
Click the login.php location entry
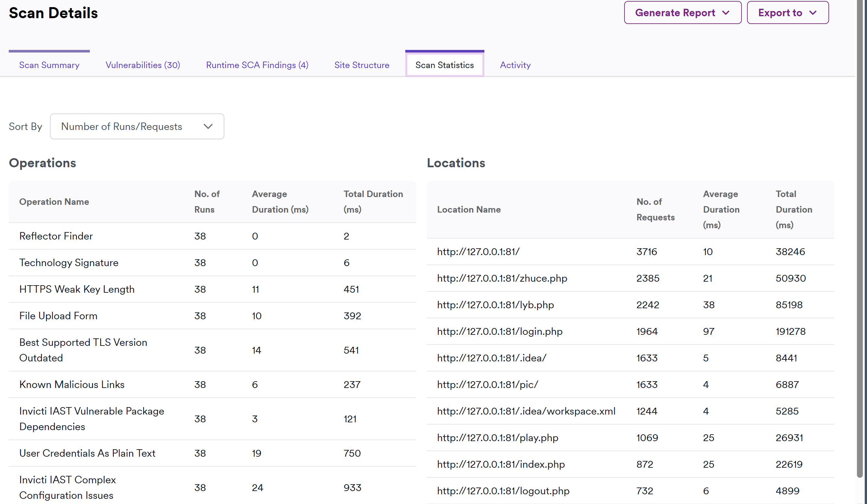click(x=500, y=331)
